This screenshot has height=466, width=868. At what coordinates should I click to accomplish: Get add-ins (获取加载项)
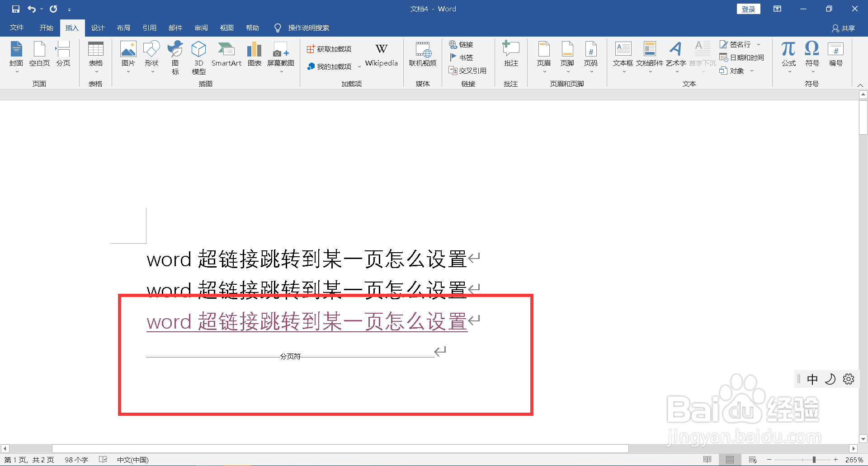[329, 49]
